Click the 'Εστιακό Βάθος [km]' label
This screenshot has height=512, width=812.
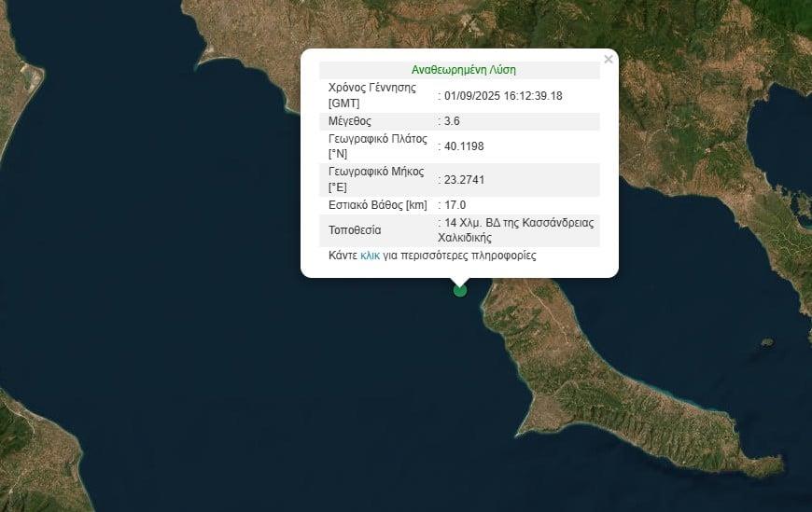pos(377,205)
